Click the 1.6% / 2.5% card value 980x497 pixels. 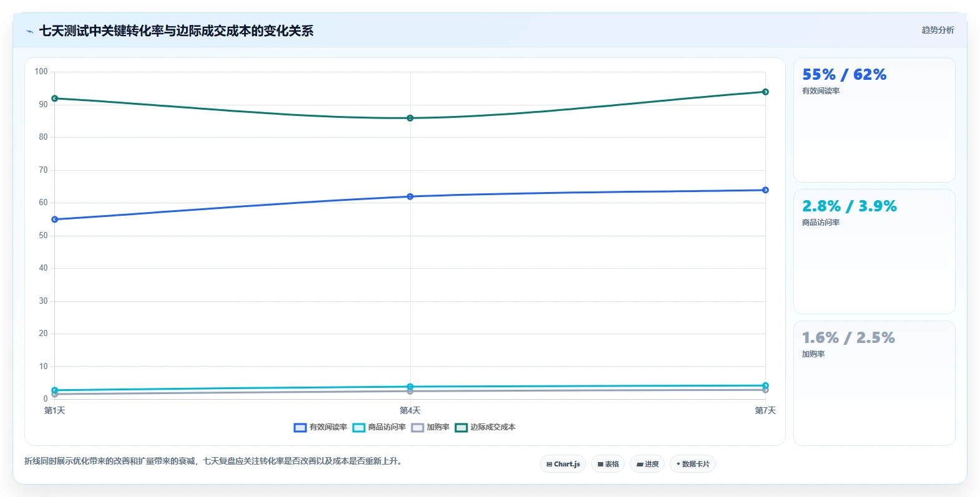pos(848,338)
